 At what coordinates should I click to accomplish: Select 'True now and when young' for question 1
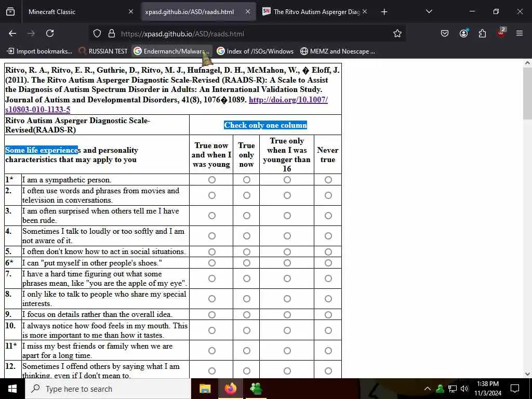point(212,180)
